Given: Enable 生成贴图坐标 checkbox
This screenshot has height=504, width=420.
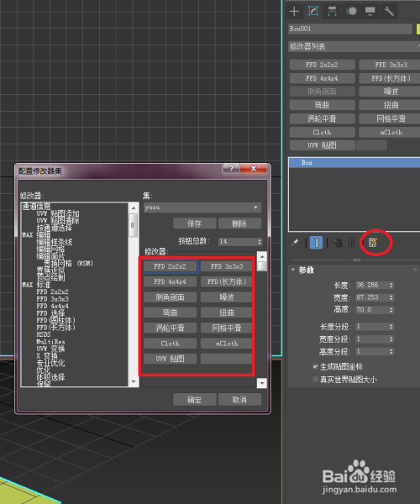Looking at the screenshot, I should point(316,366).
